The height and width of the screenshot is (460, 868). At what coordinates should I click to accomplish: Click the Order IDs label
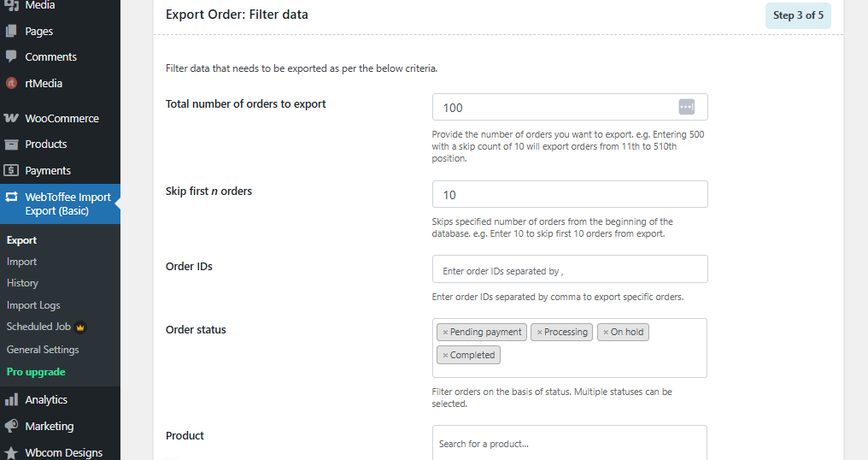pos(189,266)
